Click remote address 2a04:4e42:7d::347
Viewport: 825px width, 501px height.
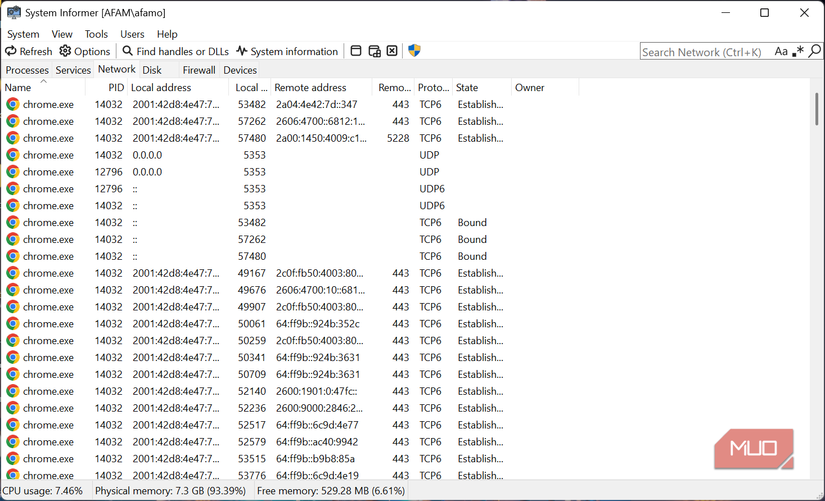click(x=316, y=104)
